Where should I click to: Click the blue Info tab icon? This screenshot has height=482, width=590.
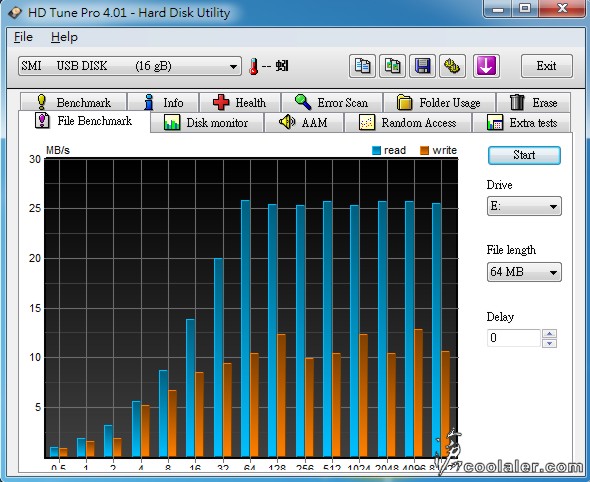(149, 102)
